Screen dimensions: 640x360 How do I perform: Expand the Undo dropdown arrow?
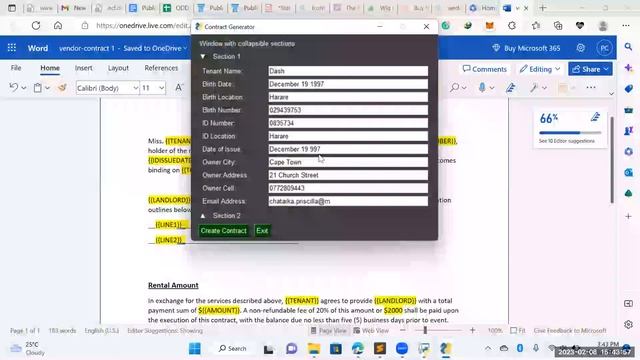tap(24, 88)
